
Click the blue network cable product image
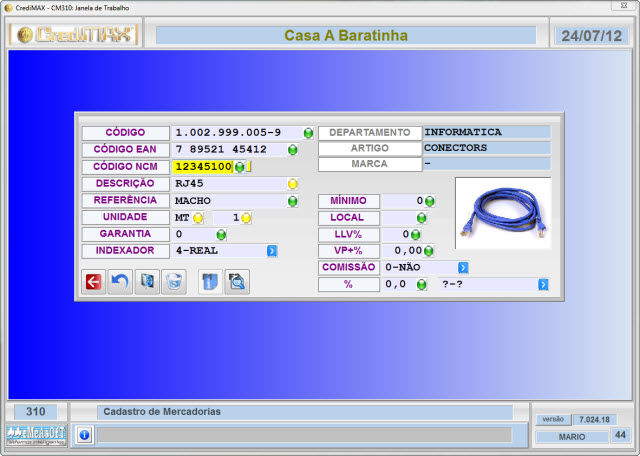pos(502,213)
